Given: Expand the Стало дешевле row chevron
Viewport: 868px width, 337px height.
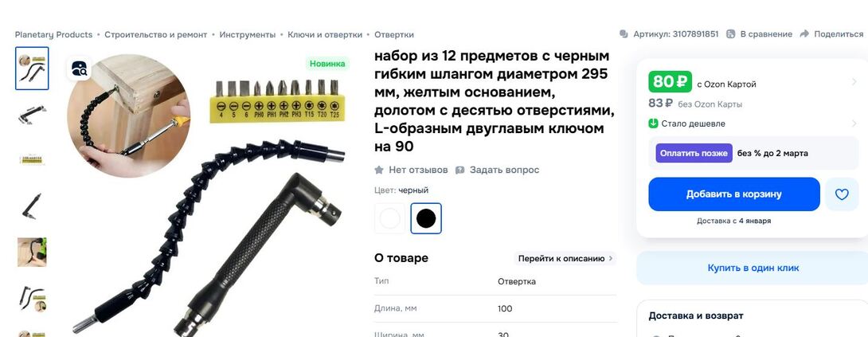Looking at the screenshot, I should pos(854,123).
